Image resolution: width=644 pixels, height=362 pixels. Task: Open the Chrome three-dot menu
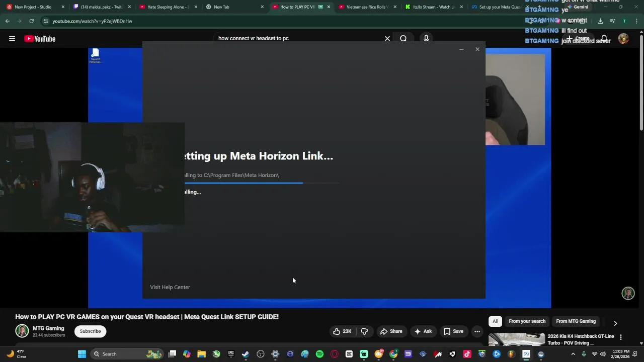point(636,21)
